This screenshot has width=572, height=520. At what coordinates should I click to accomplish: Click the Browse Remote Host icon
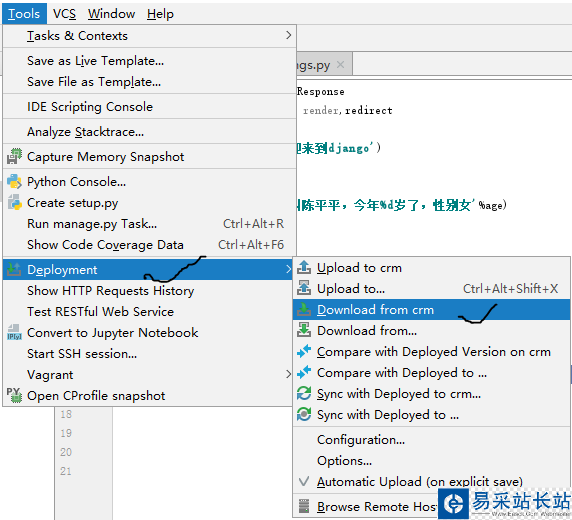click(304, 506)
